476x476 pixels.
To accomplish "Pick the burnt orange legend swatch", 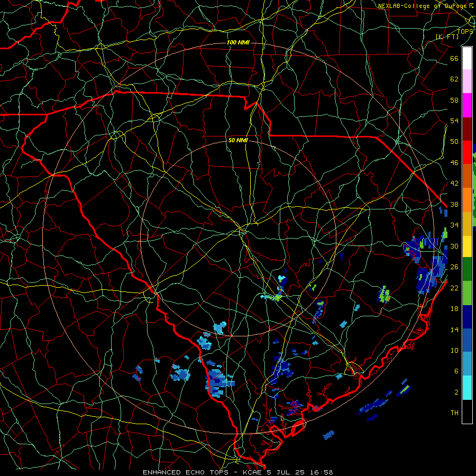I will [x=467, y=176].
